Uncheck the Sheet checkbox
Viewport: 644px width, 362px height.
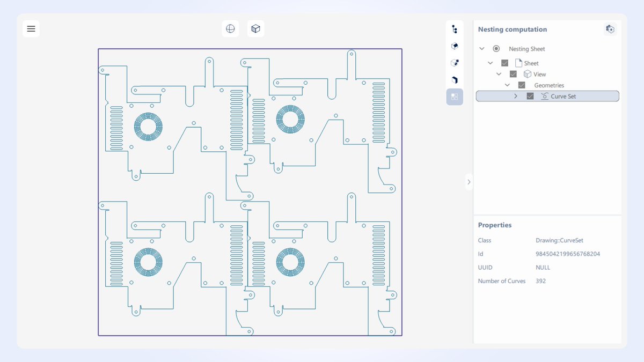pos(504,63)
